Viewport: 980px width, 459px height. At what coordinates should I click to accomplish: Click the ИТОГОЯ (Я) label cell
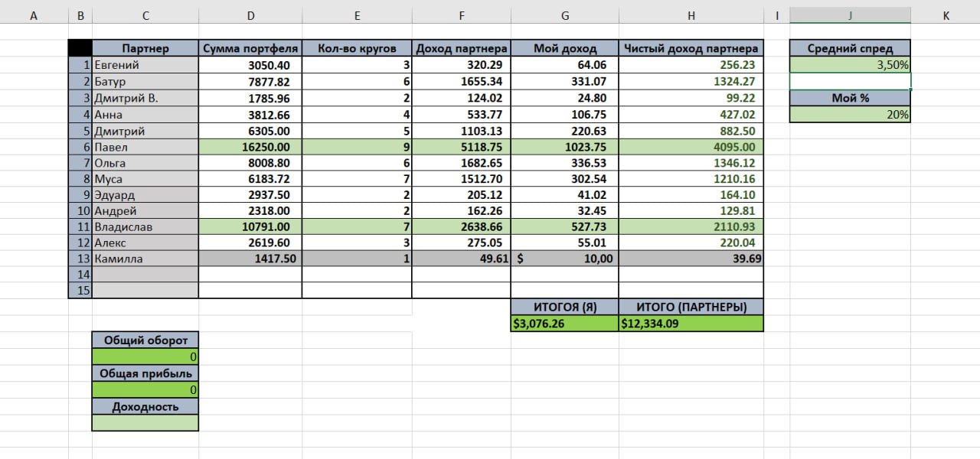coord(564,307)
